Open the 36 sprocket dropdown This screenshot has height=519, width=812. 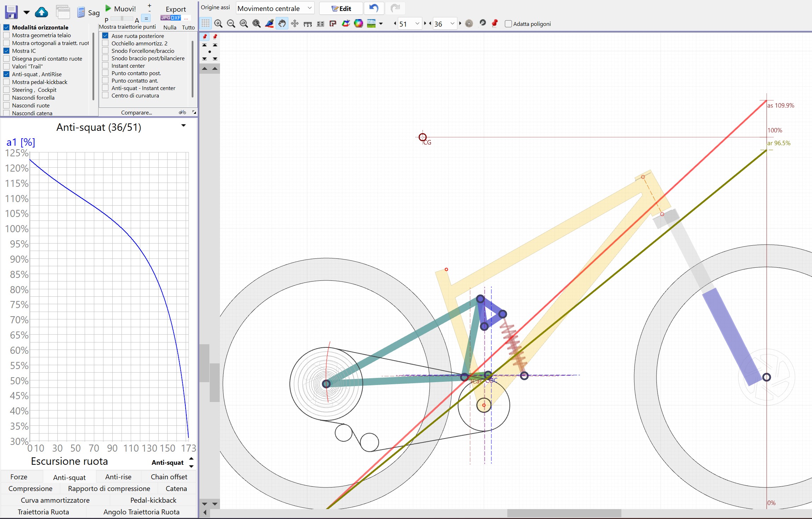point(445,24)
